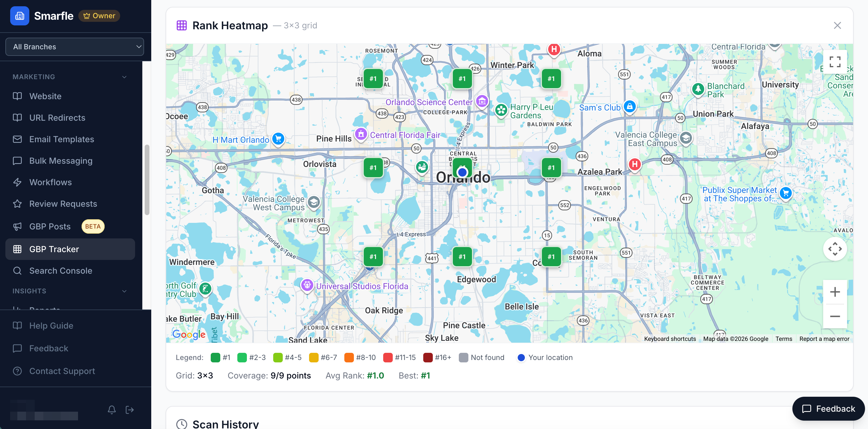The height and width of the screenshot is (429, 868).
Task: Open the map Terms link
Action: click(x=784, y=339)
